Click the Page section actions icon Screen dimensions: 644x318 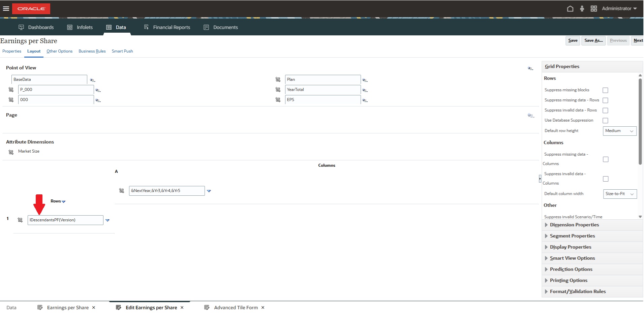(531, 116)
